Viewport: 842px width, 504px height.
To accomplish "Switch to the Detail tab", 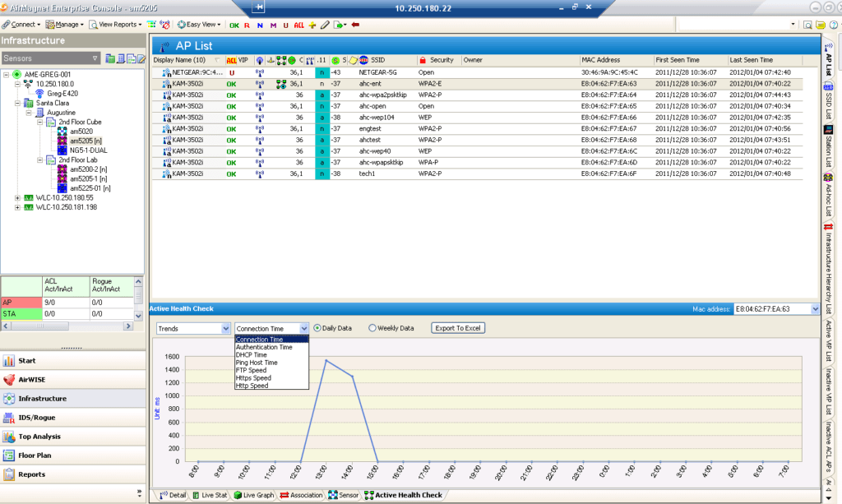I will (x=173, y=495).
